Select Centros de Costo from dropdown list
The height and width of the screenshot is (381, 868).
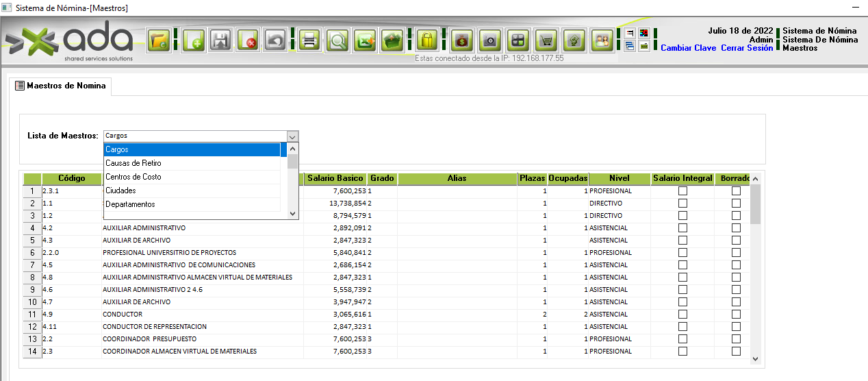133,177
